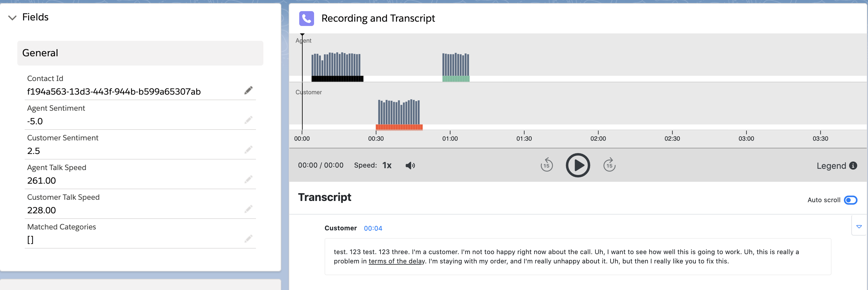
Task: Collapse the Fields section chevron
Action: 12,18
